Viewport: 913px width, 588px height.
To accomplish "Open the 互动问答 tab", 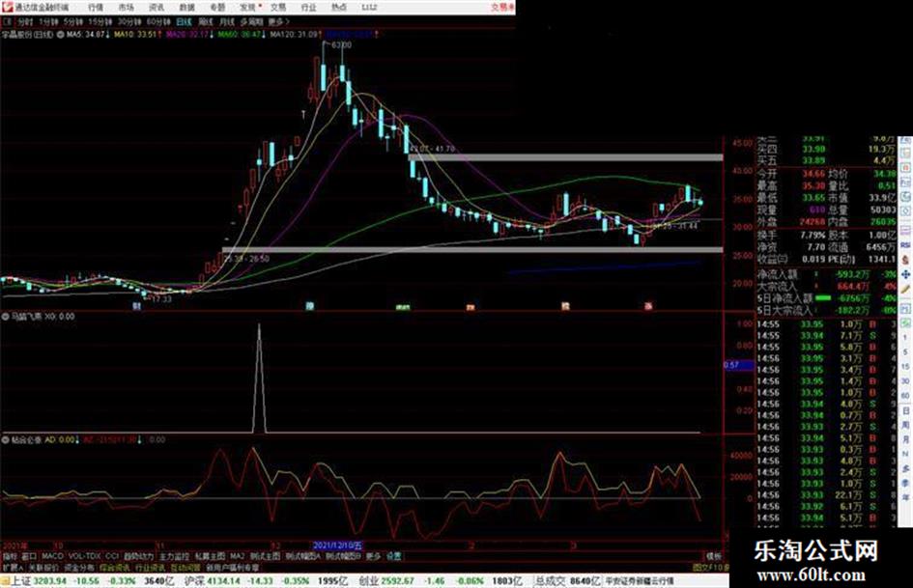I will pos(185,567).
